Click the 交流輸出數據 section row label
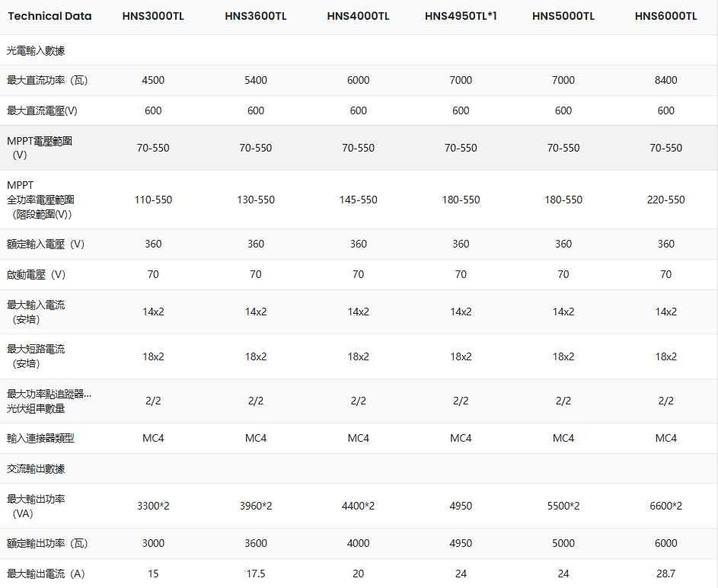This screenshot has height=588, width=718. point(36,468)
